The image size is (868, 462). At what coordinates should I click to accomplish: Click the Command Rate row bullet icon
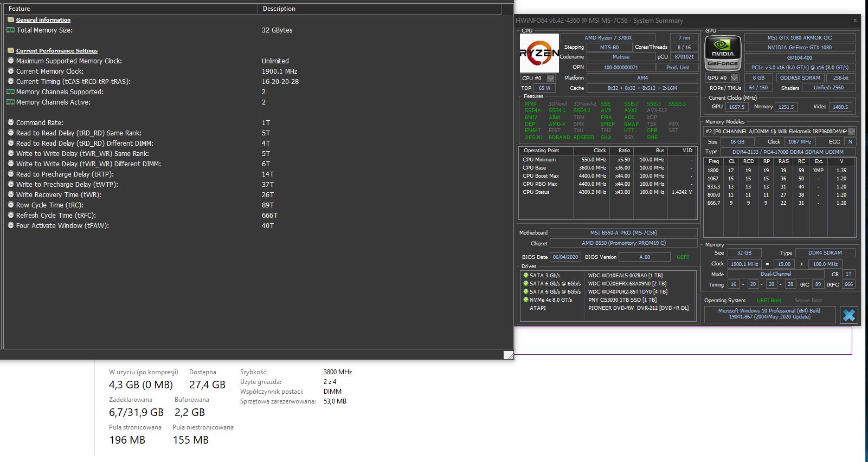pos(11,122)
